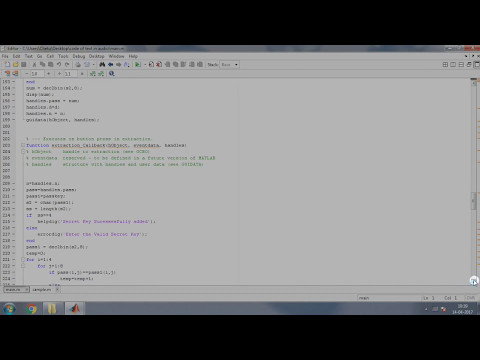Click the divide-value button before 1.1 field
The width and height of the screenshot is (480, 360).
[60, 73]
